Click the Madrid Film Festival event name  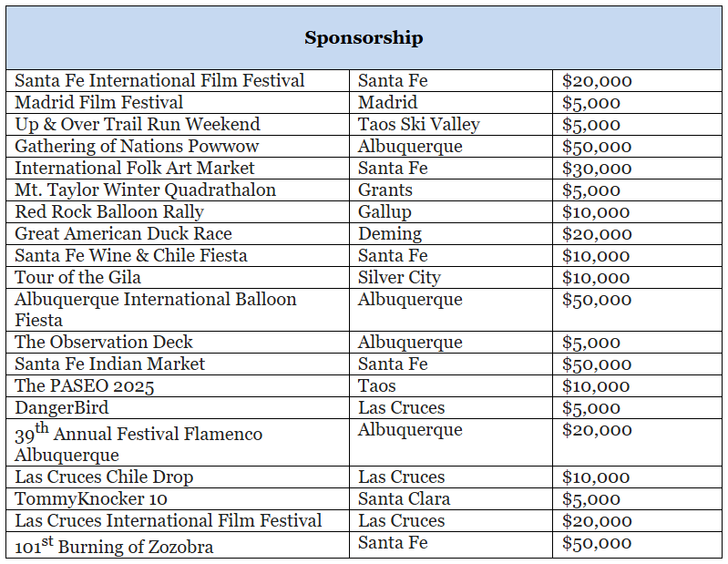coord(99,102)
